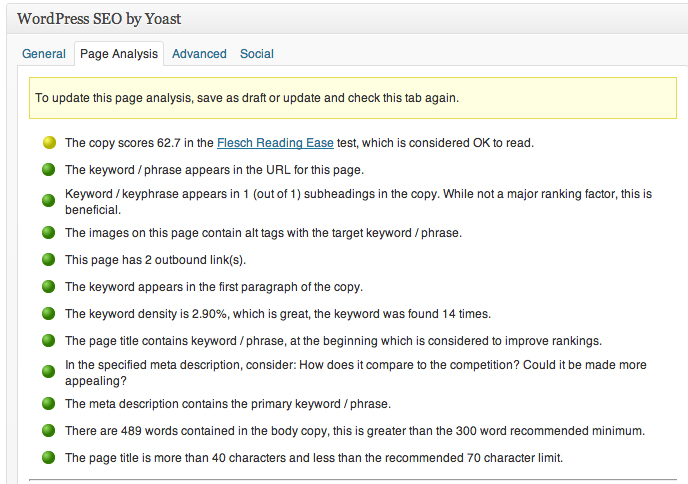Click green dot beside keyword density result
Image resolution: width=688 pixels, height=484 pixels.
tap(48, 314)
